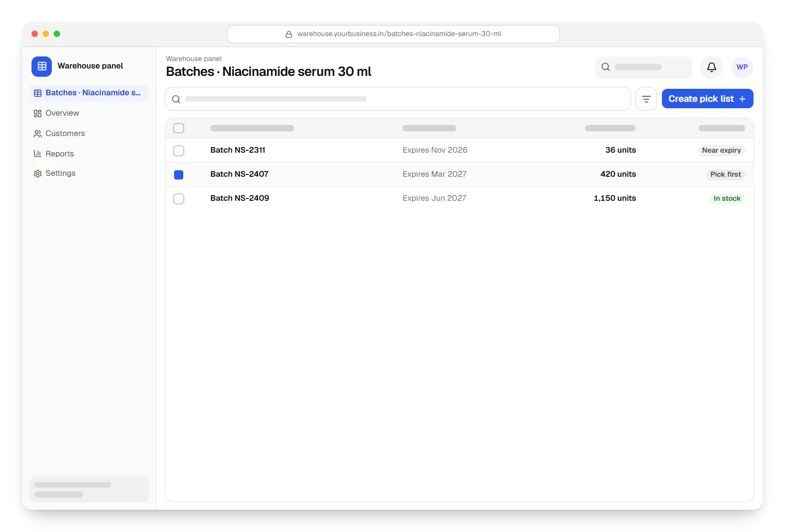Open the Customers section
Viewport: 785px width, 532px height.
(89, 134)
